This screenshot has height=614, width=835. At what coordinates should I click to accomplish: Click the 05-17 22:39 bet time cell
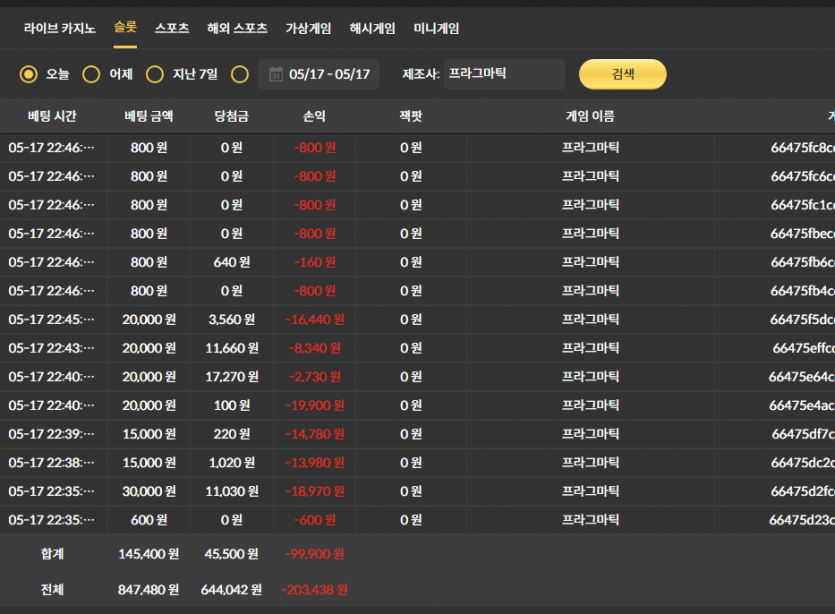point(51,435)
